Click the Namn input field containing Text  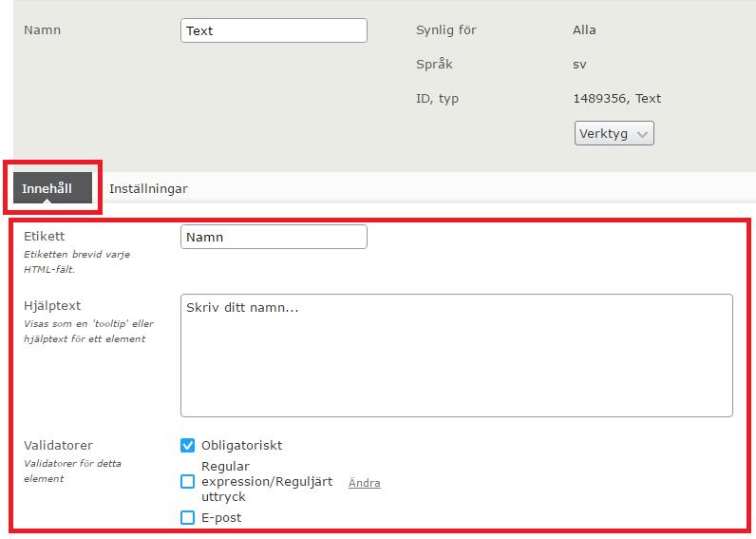tap(274, 30)
